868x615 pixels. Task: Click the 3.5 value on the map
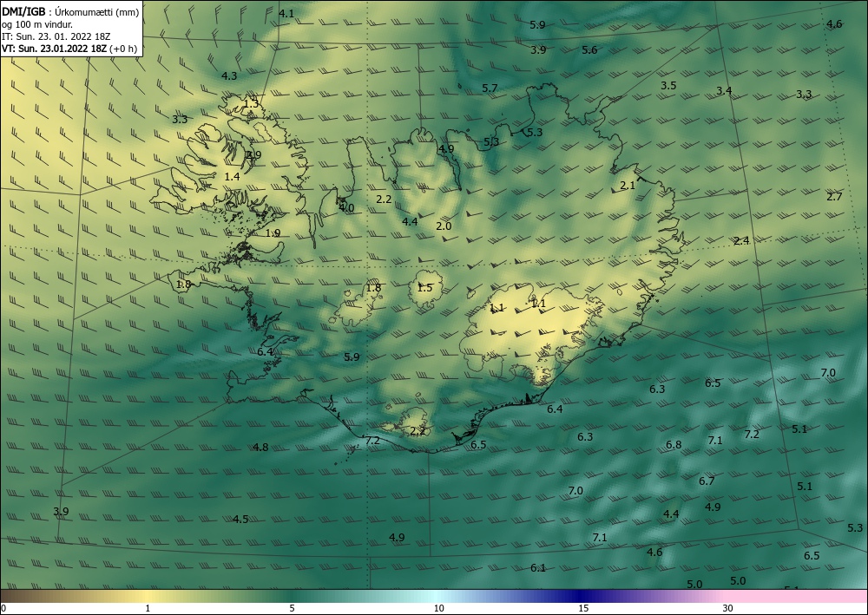click(x=668, y=86)
